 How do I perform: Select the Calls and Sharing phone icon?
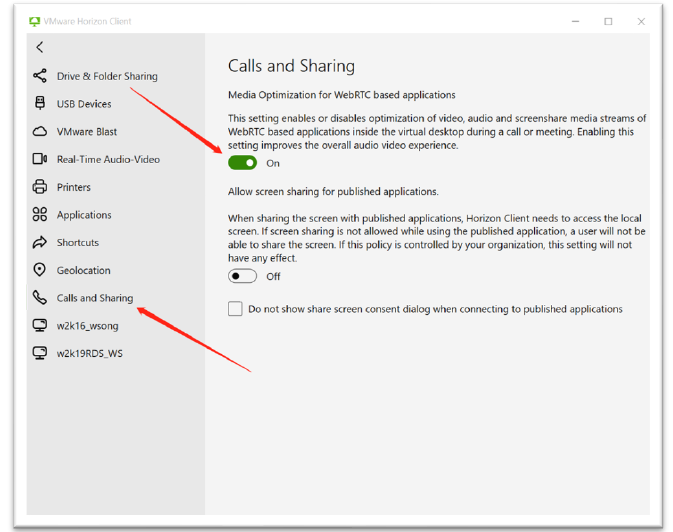40,298
